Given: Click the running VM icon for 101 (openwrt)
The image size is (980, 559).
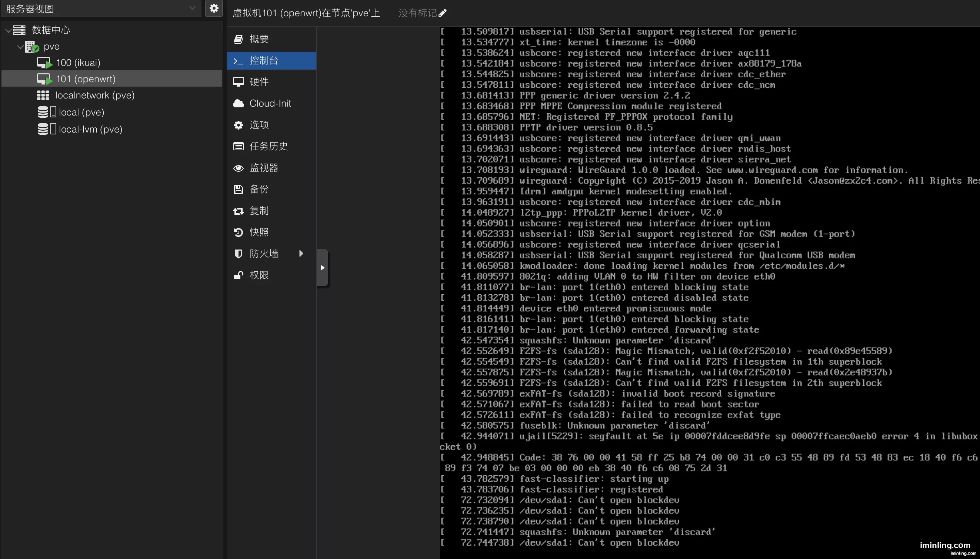Looking at the screenshot, I should pos(44,79).
